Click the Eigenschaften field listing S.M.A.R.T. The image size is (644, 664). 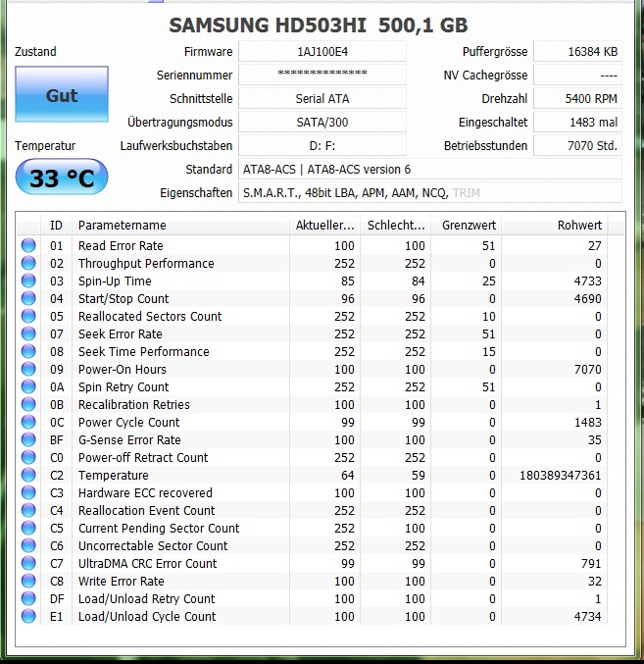(x=430, y=192)
